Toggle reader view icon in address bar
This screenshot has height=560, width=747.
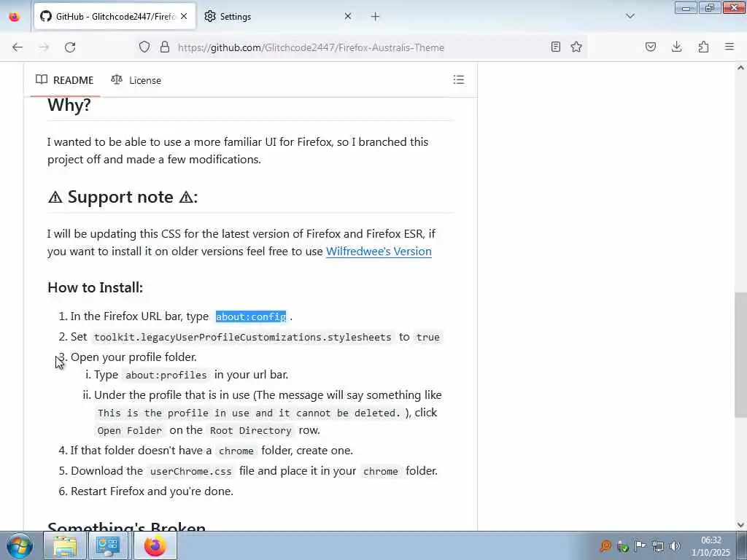tap(555, 47)
